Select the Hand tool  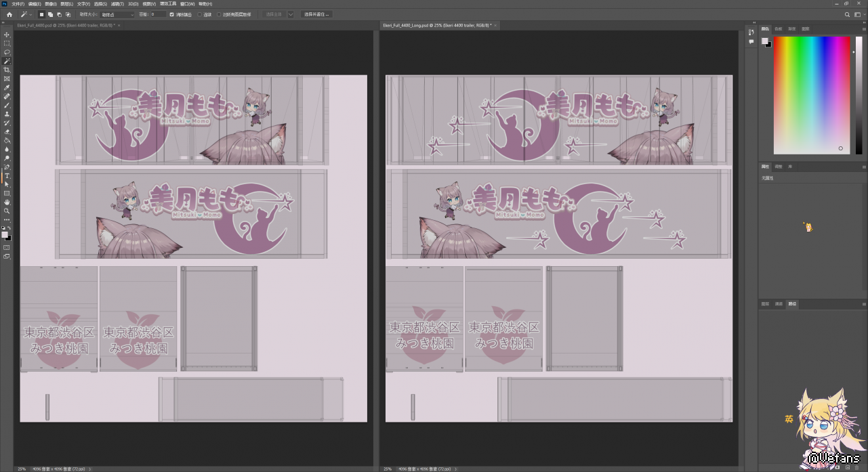pos(7,202)
